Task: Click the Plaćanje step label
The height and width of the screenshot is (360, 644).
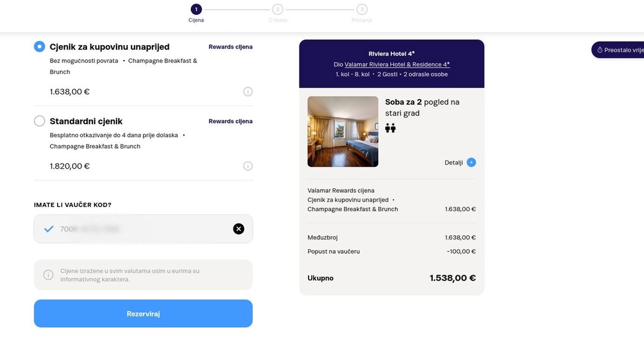Action: click(361, 19)
